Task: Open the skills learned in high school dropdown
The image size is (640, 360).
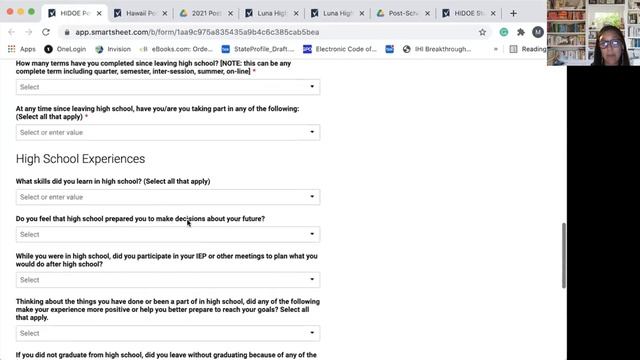Action: (168, 197)
